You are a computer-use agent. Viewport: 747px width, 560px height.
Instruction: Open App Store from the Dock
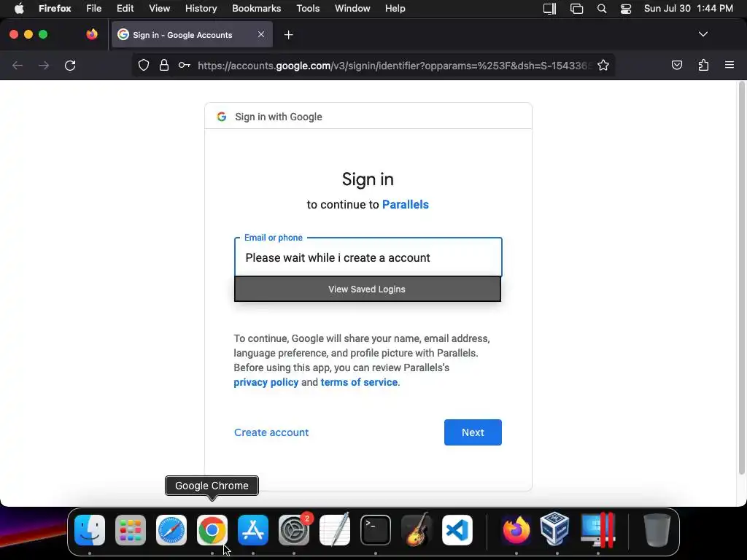pos(253,529)
